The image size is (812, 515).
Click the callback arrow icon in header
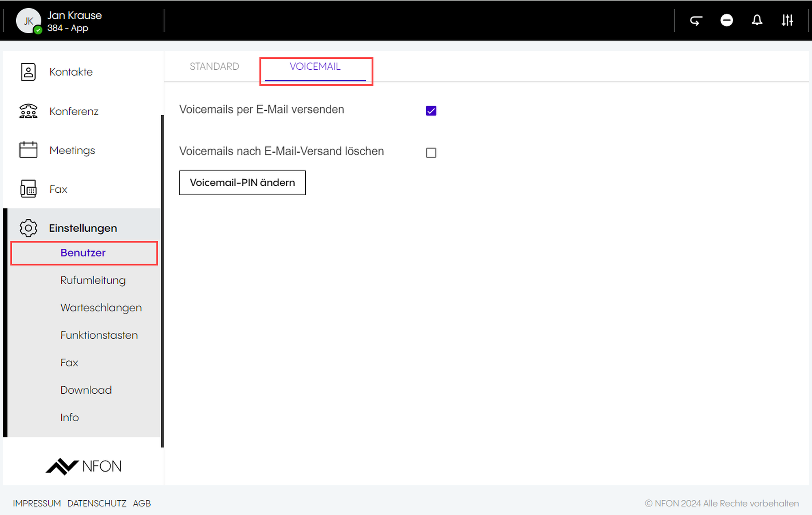tap(696, 20)
